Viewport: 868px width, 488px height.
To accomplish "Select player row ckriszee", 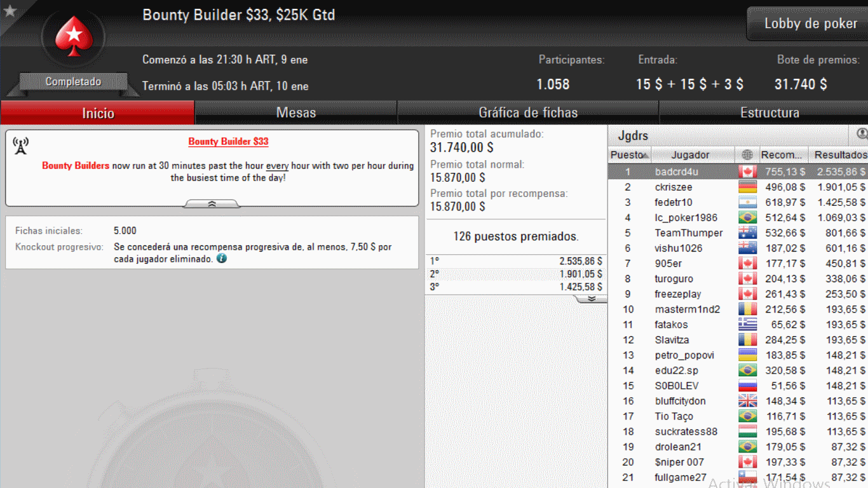I will coord(738,187).
